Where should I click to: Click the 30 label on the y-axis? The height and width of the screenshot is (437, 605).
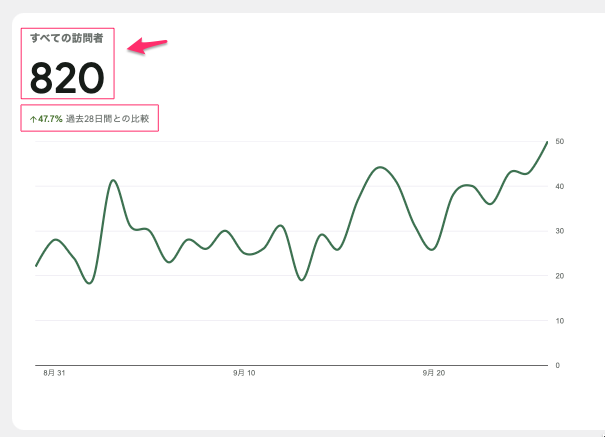click(560, 231)
